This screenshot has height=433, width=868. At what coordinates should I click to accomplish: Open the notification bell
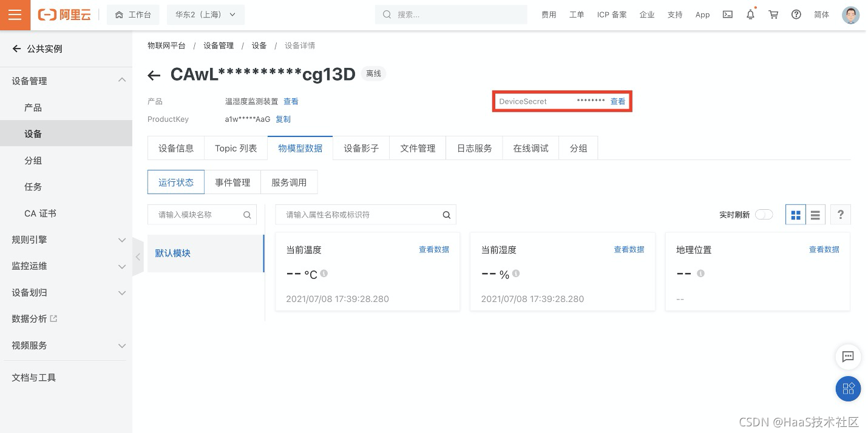[x=751, y=14]
